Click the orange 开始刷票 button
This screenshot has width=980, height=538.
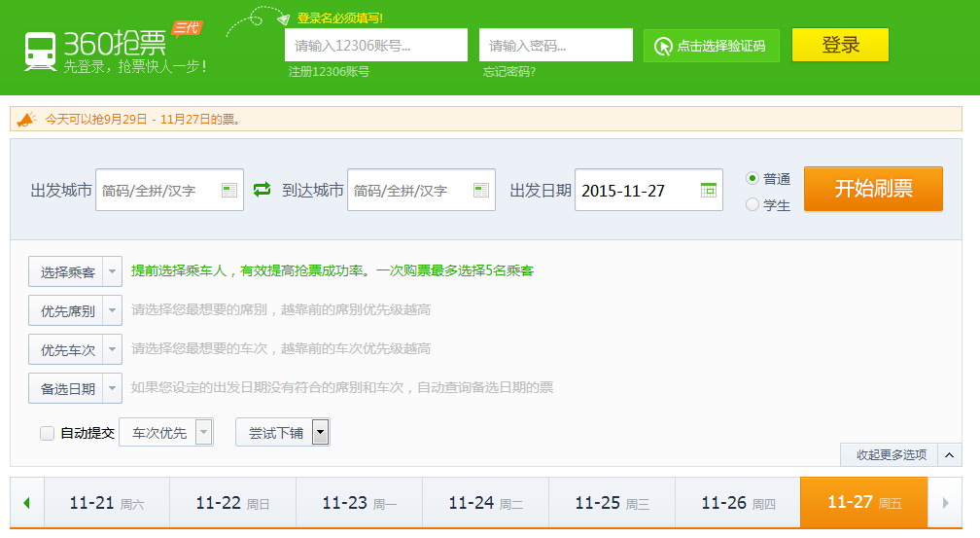[x=873, y=189]
